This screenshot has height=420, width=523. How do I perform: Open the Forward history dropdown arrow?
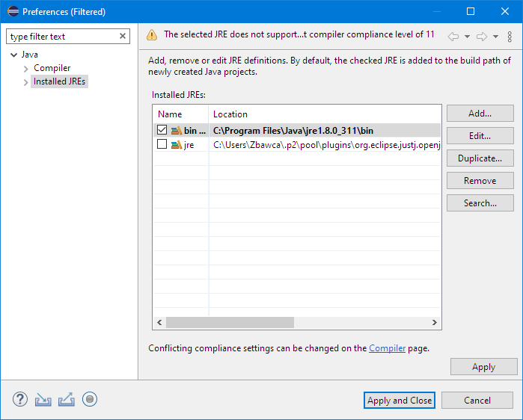click(495, 36)
